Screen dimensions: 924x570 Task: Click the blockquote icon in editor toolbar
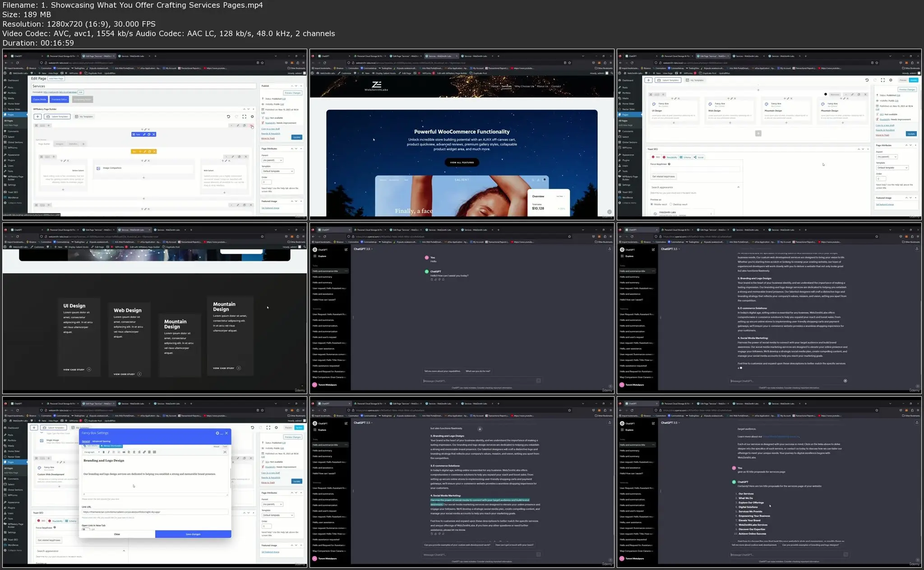(124, 452)
